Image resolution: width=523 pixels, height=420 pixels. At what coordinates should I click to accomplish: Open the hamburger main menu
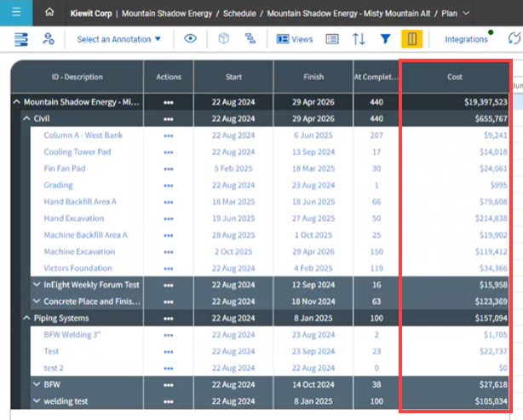pyautogui.click(x=16, y=13)
